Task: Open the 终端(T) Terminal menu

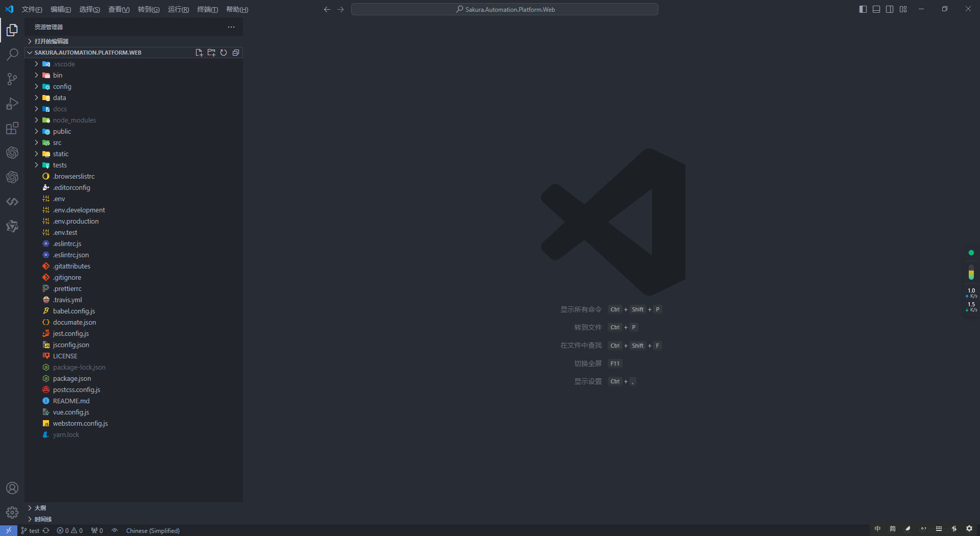Action: tap(208, 9)
